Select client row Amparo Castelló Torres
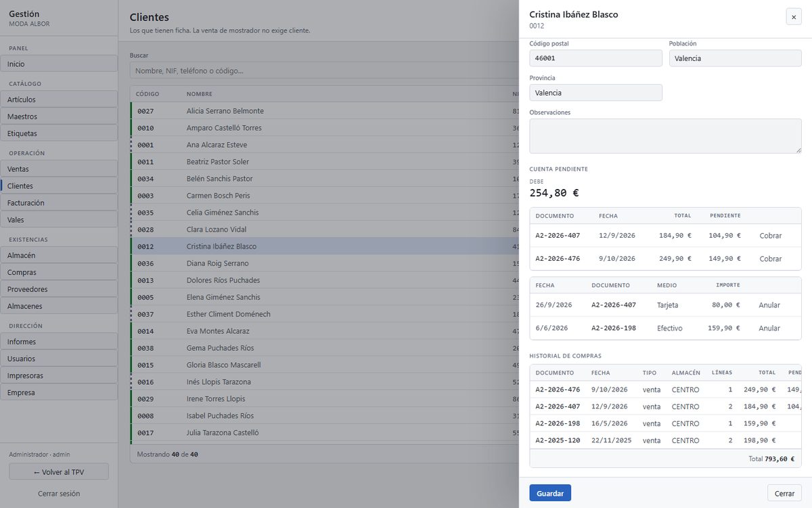 click(x=325, y=128)
